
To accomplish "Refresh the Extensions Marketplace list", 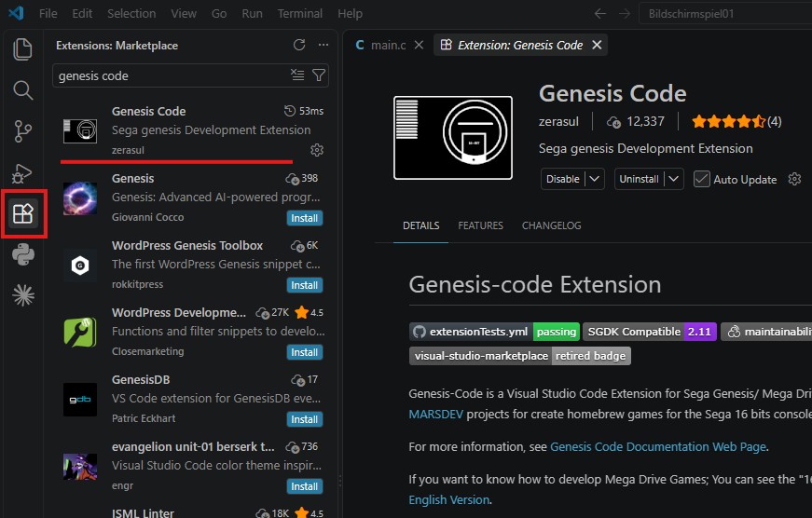I will [299, 45].
